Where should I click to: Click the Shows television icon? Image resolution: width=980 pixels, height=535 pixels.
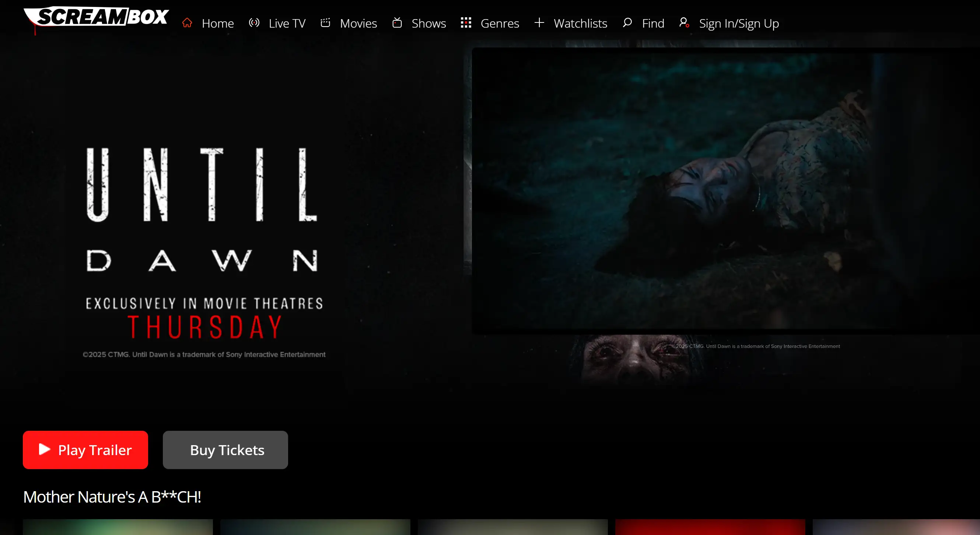point(397,23)
